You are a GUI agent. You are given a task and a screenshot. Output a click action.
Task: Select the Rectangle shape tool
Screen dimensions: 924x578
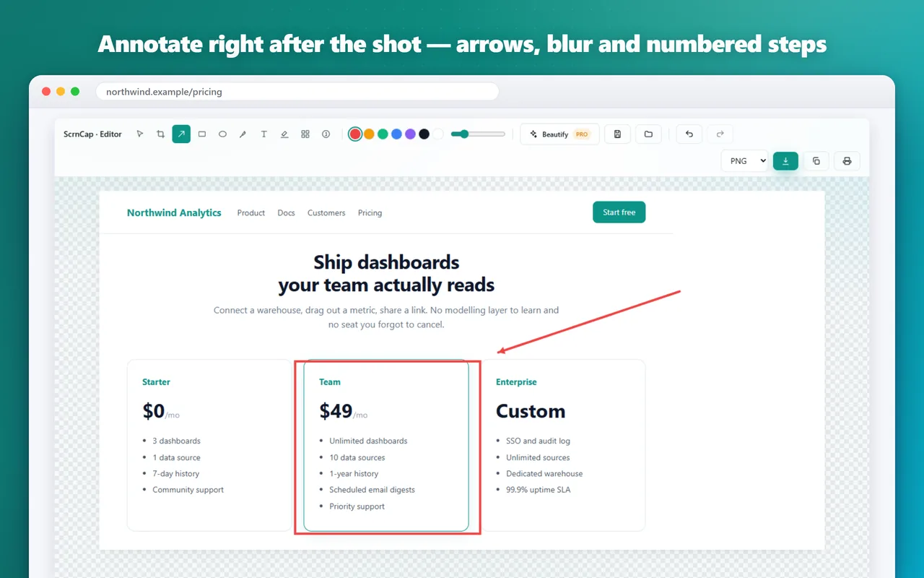click(202, 134)
